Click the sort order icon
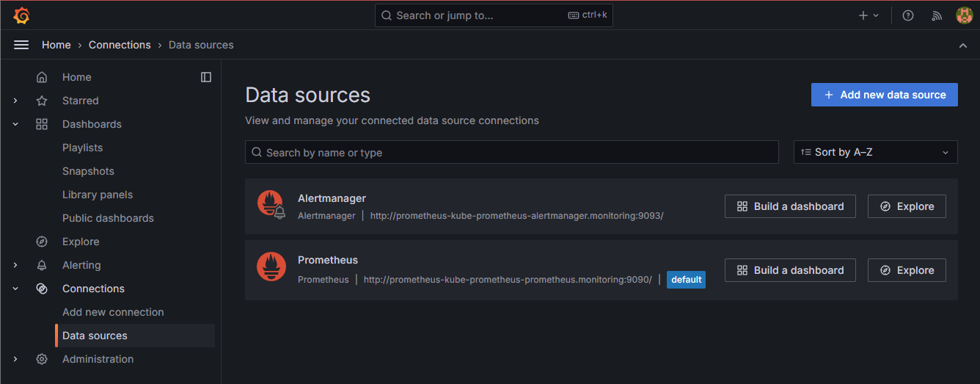 (806, 152)
